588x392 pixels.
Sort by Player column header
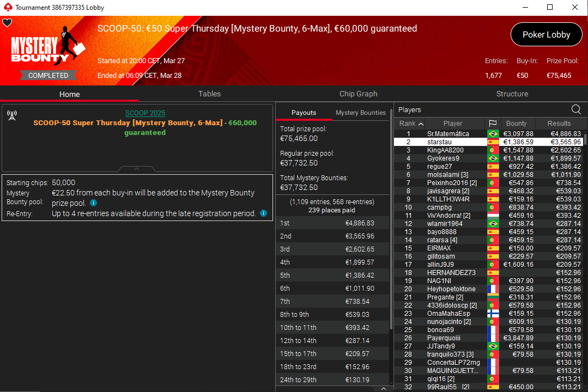453,123
